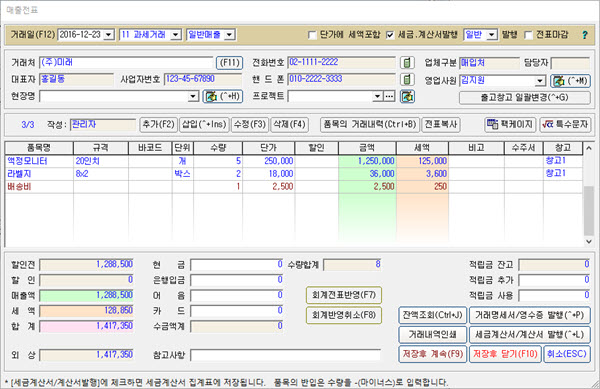The width and height of the screenshot is (600, 389).
Task: Click 추가(F2) button
Action: [x=158, y=124]
